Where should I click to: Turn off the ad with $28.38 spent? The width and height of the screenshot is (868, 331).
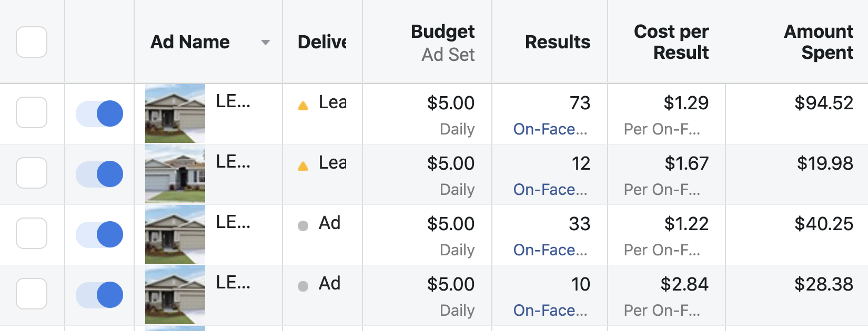99,295
